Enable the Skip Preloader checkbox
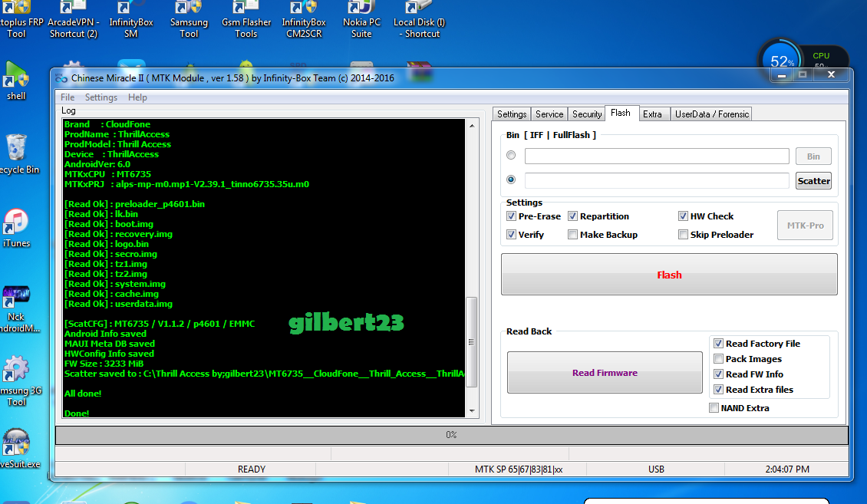This screenshot has width=867, height=504. tap(683, 234)
